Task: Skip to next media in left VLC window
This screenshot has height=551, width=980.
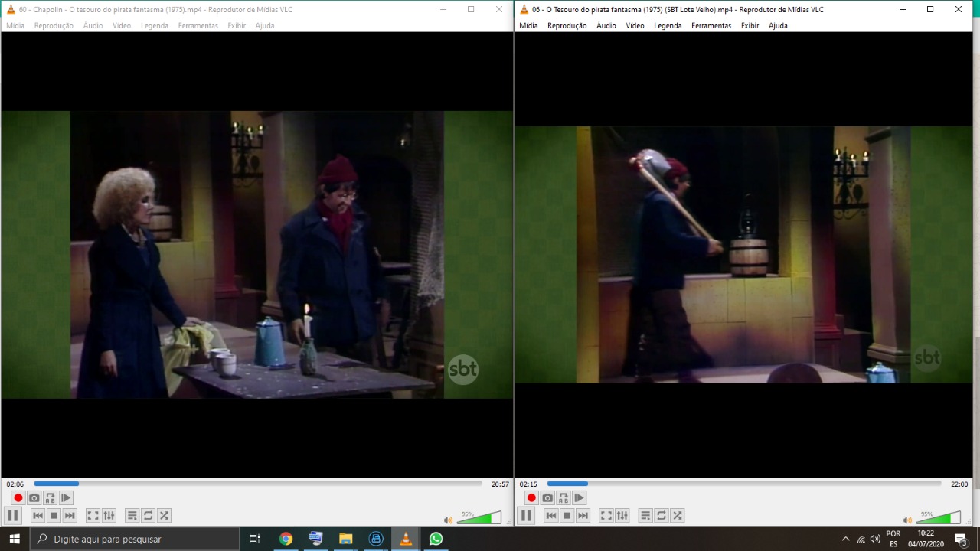Action: 70,516
